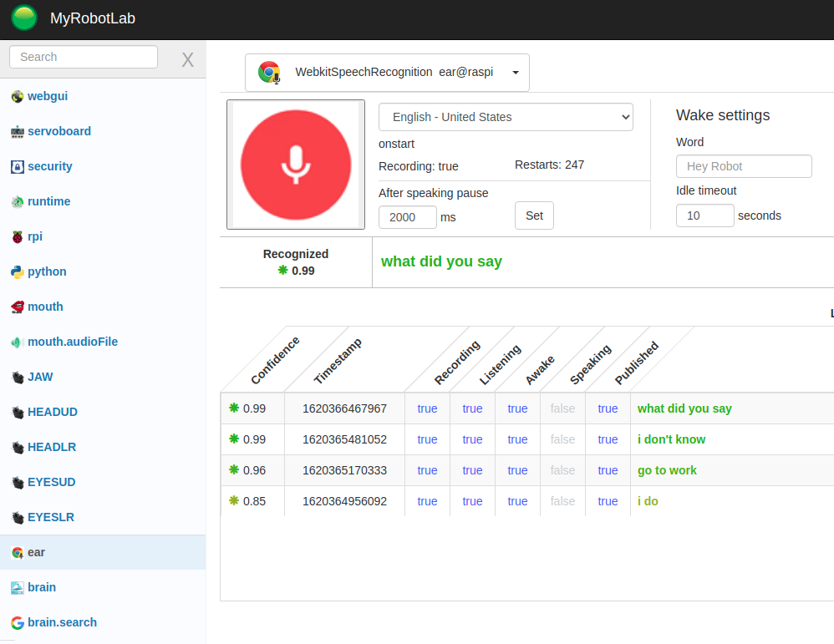Expand the English - United States language dropdown

(506, 118)
